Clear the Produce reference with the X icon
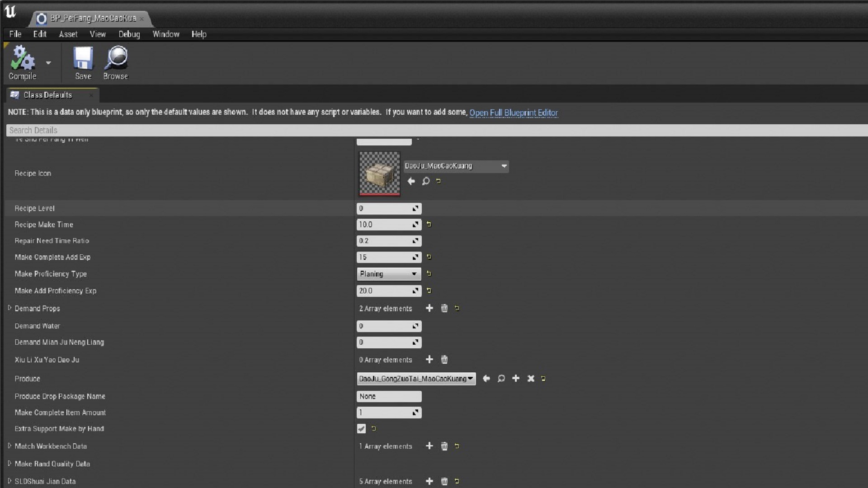 tap(530, 379)
